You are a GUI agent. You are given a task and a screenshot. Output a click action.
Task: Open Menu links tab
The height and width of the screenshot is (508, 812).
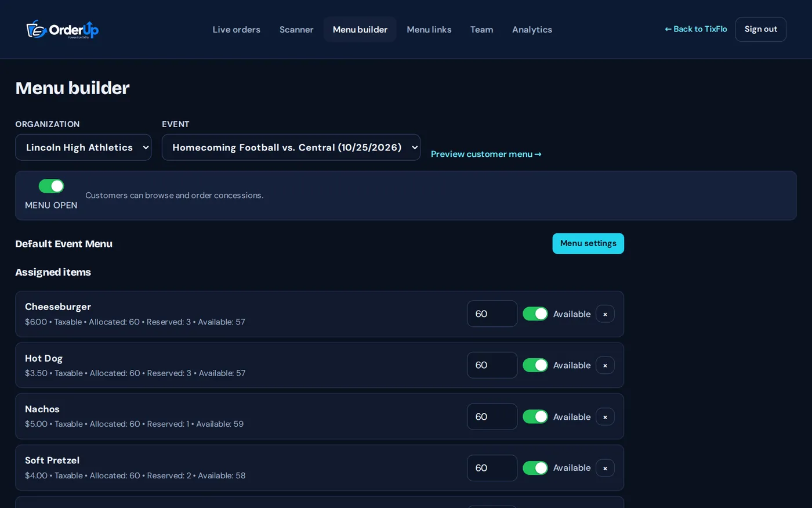(429, 30)
